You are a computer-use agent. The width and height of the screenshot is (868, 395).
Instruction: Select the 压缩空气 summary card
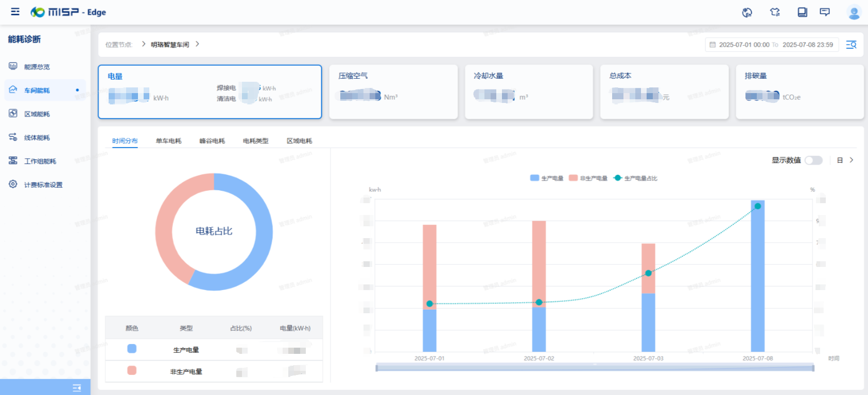pos(393,92)
